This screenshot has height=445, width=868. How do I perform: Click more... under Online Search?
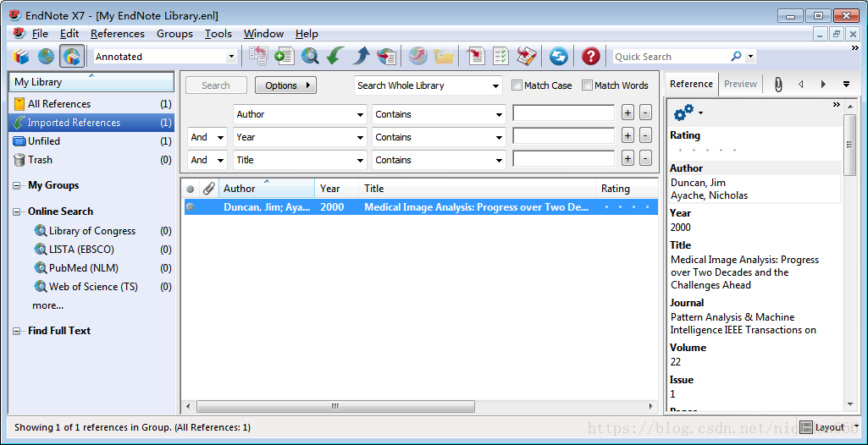[x=47, y=305]
